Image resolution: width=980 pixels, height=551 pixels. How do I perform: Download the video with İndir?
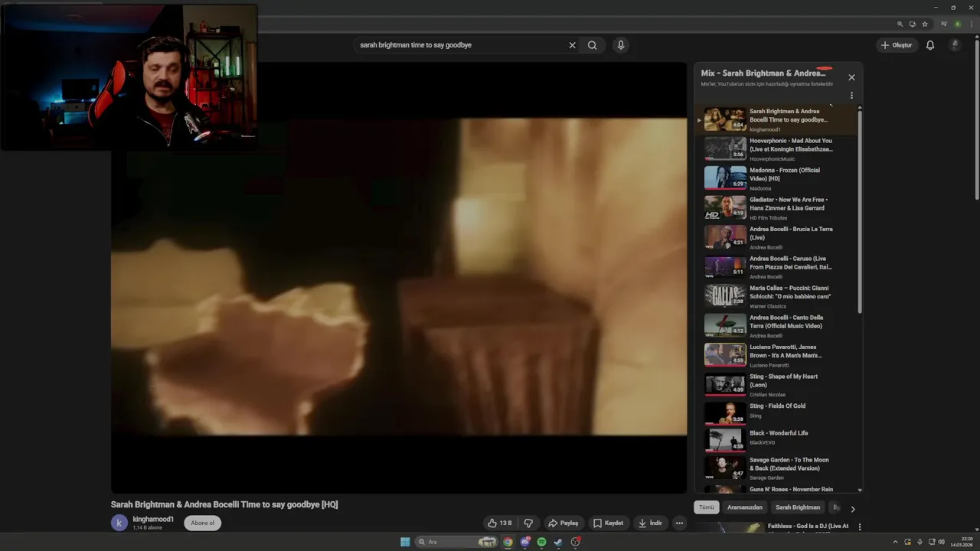click(x=649, y=523)
